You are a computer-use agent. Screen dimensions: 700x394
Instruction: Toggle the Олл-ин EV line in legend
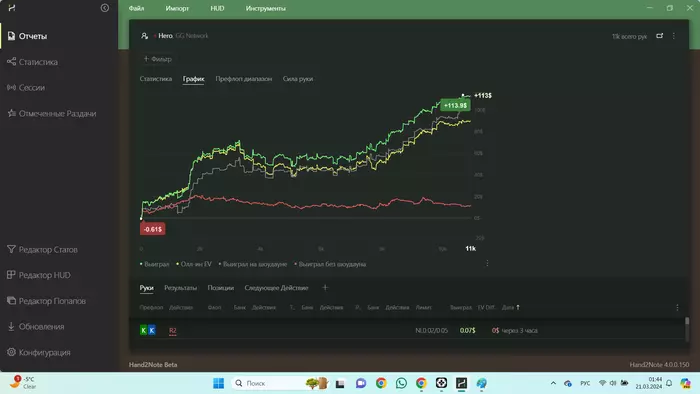[x=194, y=264]
